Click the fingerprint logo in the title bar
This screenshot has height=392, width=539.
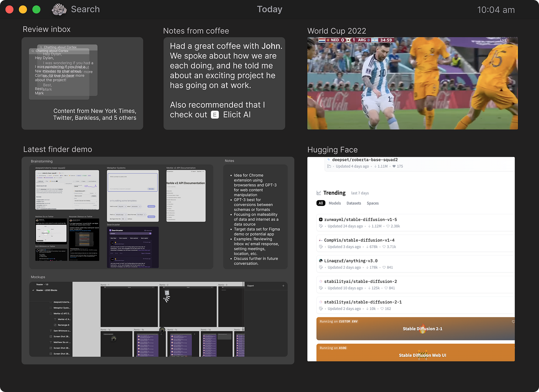[59, 9]
